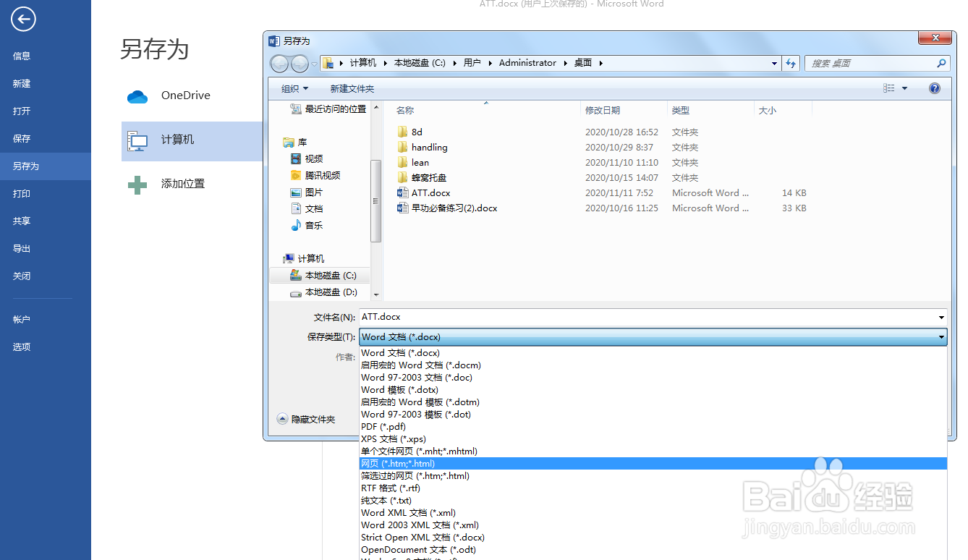The height and width of the screenshot is (560, 968).
Task: Choose 纯文本 (*.txt) format
Action: (x=386, y=501)
